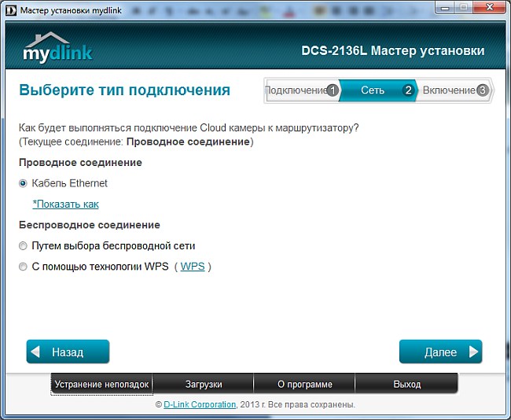Click step 1 circle number icon

pos(333,90)
